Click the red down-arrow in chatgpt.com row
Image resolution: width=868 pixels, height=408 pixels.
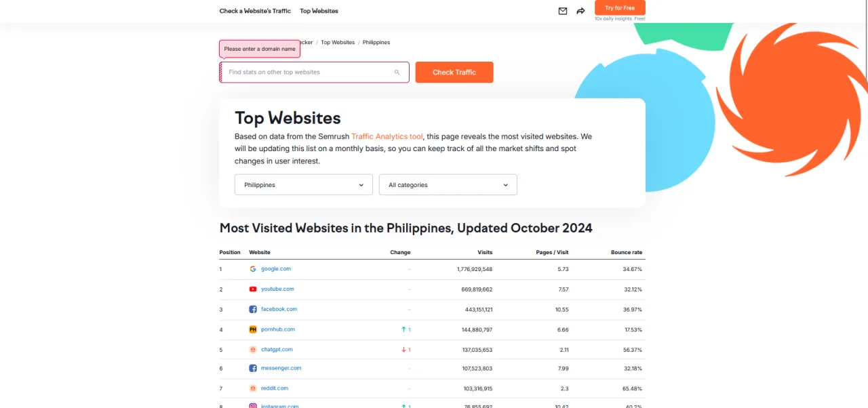point(404,350)
